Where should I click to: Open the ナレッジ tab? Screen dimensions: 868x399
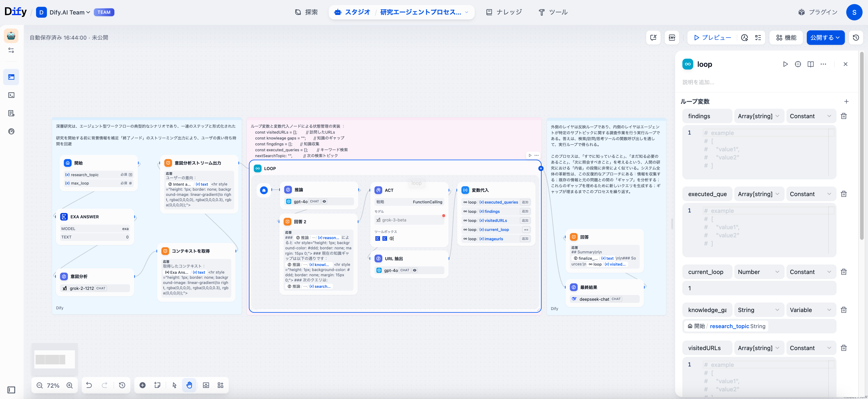tap(504, 12)
